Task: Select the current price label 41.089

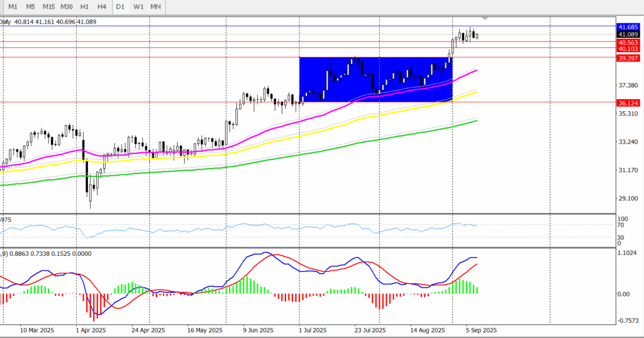Action: point(628,35)
